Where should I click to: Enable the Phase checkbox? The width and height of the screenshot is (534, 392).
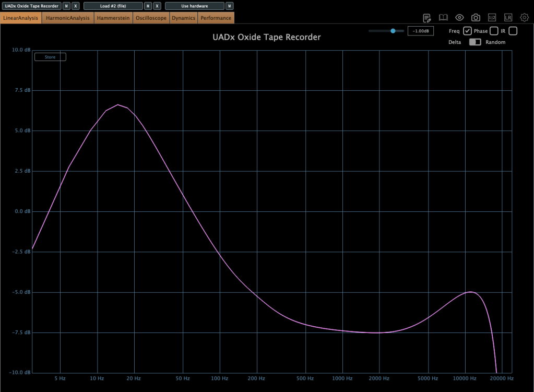pos(494,31)
